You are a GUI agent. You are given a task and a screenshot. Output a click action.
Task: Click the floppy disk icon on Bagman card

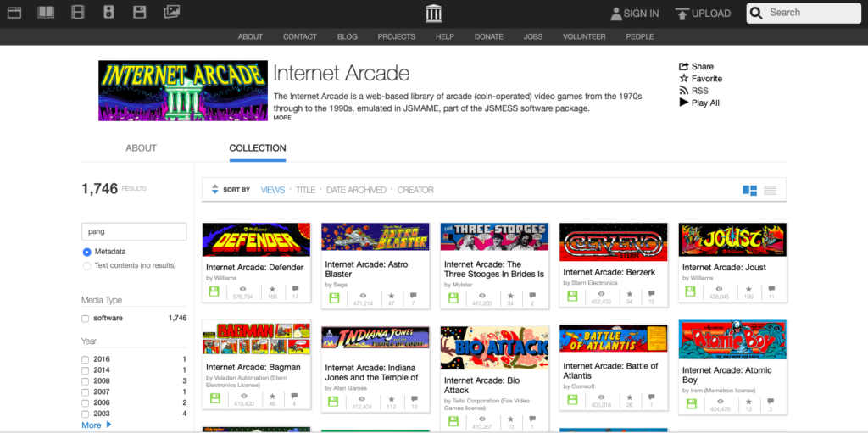(x=214, y=398)
